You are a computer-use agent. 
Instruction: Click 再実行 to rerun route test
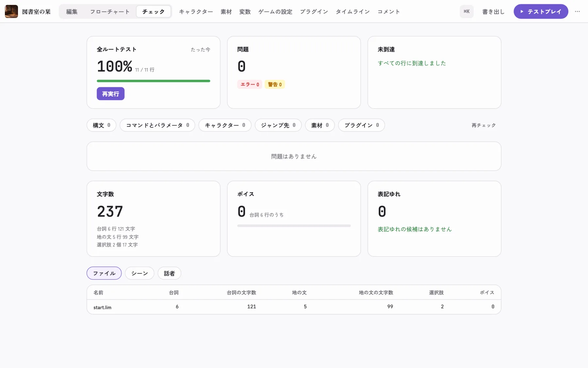pyautogui.click(x=110, y=94)
